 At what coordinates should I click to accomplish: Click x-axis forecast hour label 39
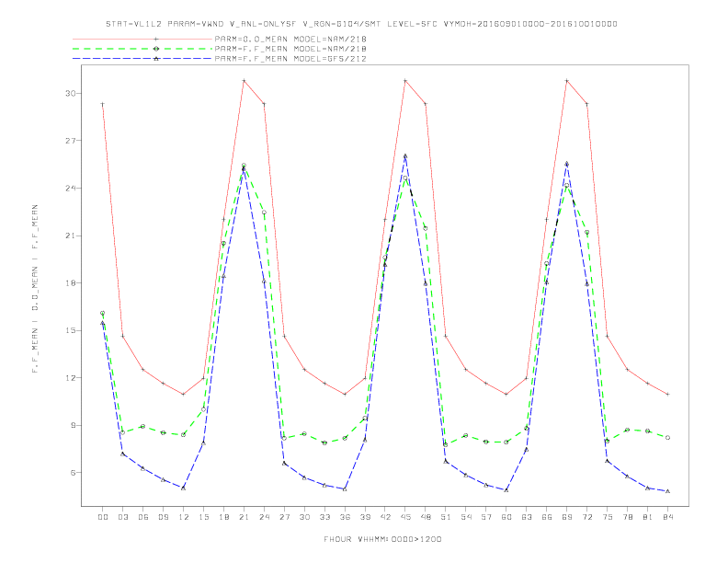[x=365, y=517]
